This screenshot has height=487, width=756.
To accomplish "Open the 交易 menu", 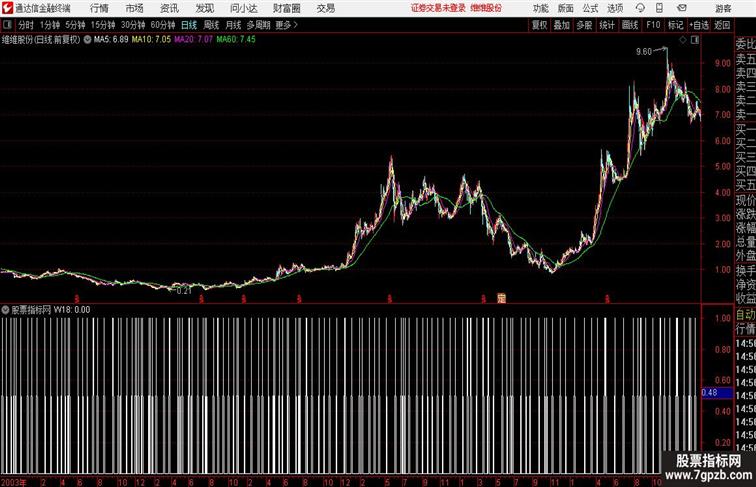I will coord(325,8).
